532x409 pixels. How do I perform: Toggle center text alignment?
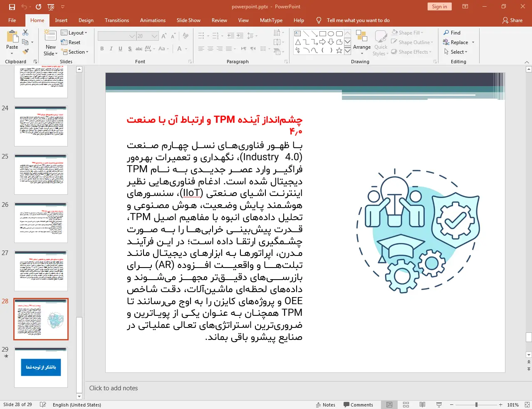[x=210, y=49]
